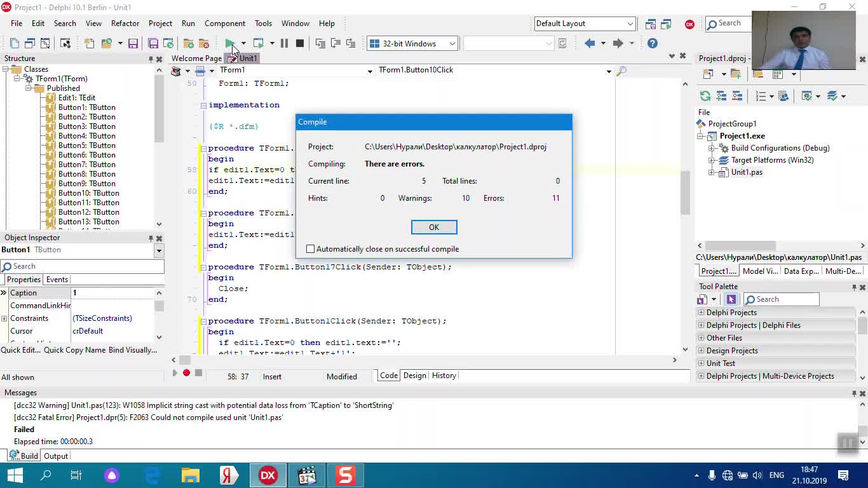This screenshot has width=868, height=488.
Task: Click the fatal error message line
Action: (148, 417)
